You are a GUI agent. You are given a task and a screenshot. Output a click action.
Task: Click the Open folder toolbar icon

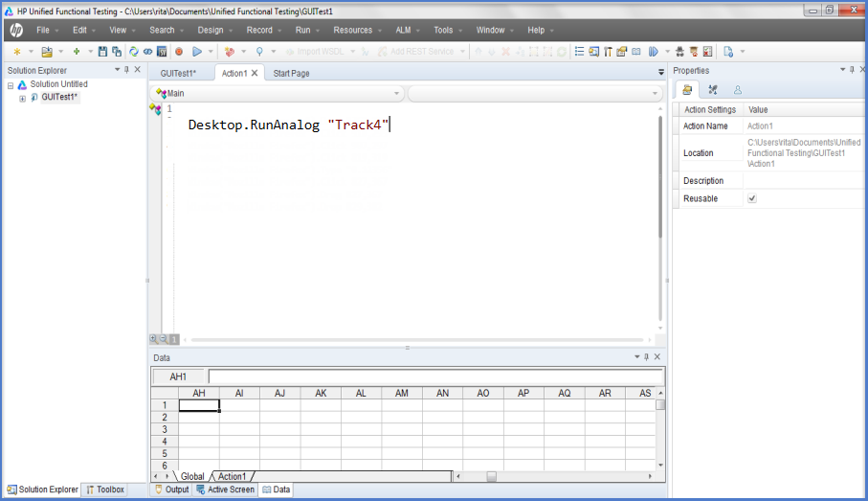47,52
